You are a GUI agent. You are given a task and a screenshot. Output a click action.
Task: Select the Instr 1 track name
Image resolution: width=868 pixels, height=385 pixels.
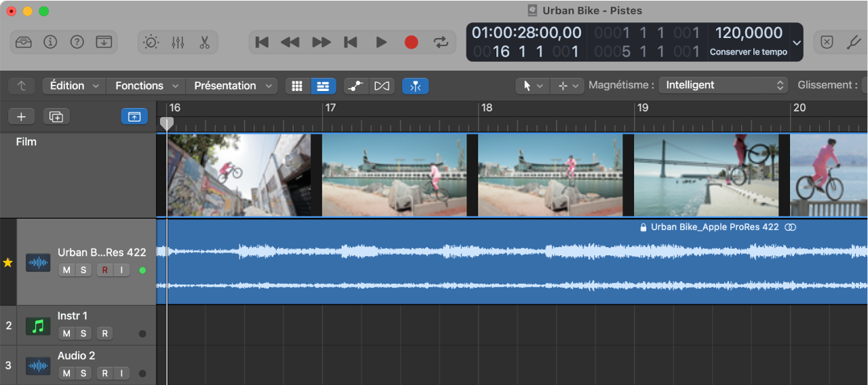pos(73,316)
